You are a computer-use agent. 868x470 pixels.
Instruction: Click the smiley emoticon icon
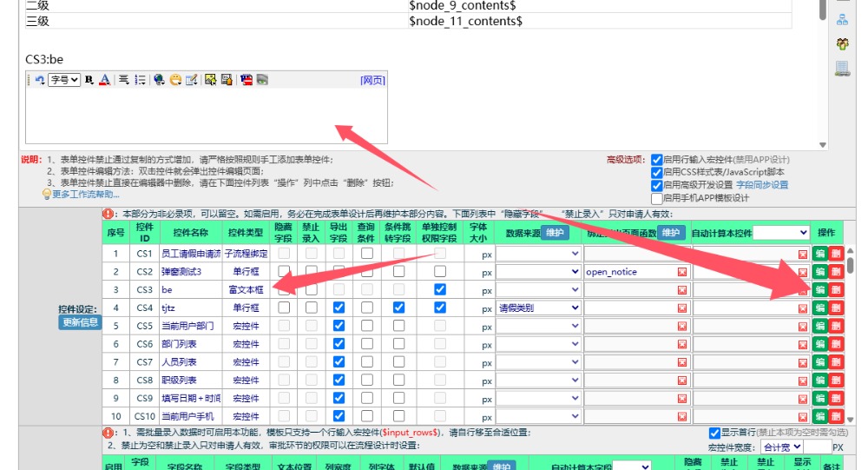pyautogui.click(x=175, y=80)
